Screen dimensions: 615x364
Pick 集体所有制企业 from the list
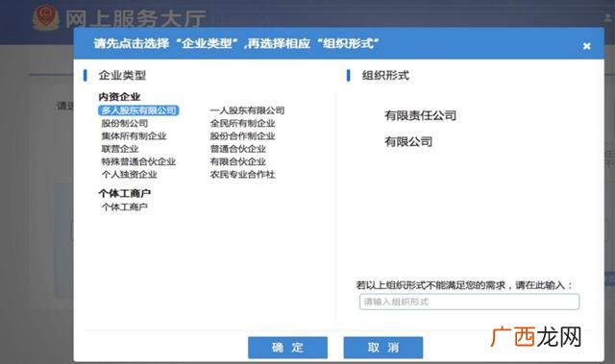[x=134, y=136]
